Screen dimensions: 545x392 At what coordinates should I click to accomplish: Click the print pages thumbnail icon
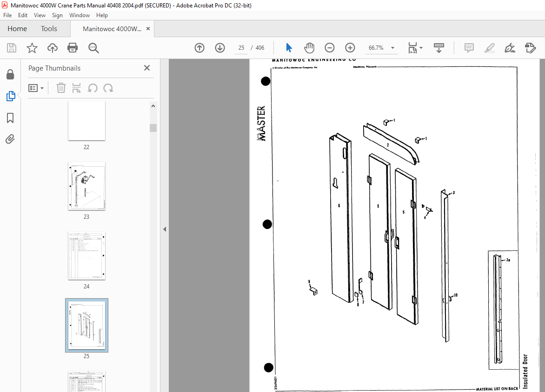76,88
